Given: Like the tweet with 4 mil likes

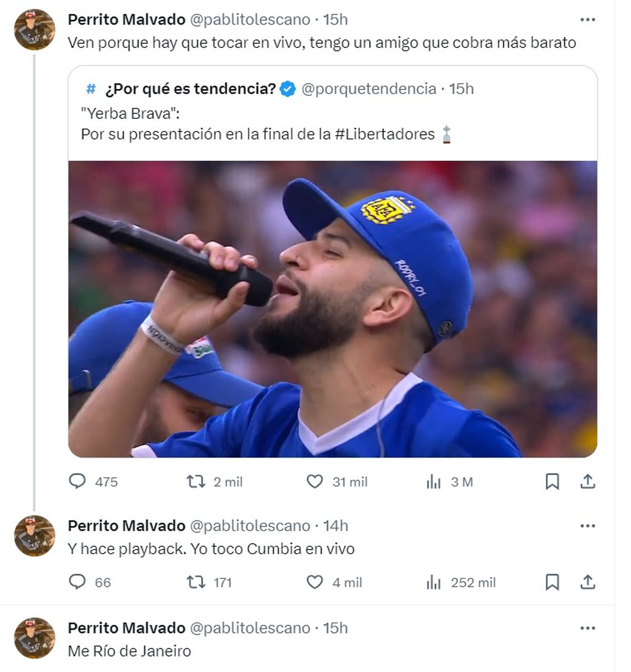Looking at the screenshot, I should pyautogui.click(x=314, y=582).
